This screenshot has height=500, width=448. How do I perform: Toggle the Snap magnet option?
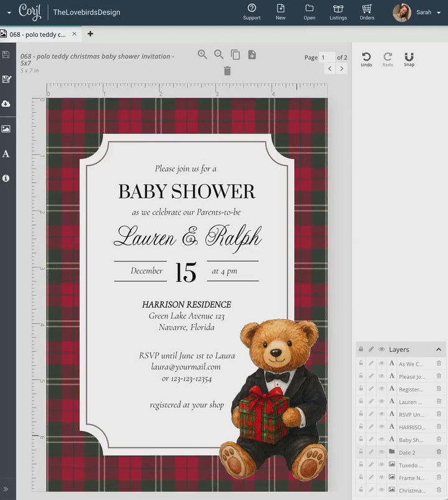pyautogui.click(x=409, y=59)
